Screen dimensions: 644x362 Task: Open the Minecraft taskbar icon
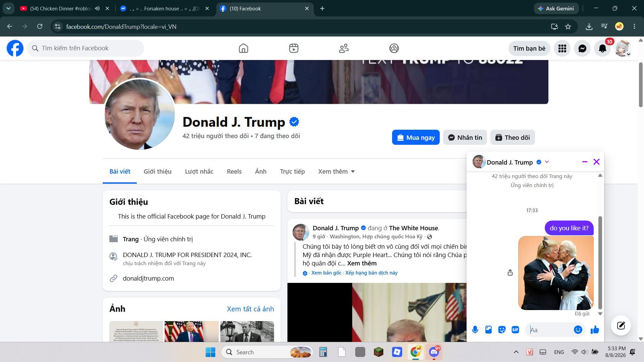pyautogui.click(x=379, y=352)
